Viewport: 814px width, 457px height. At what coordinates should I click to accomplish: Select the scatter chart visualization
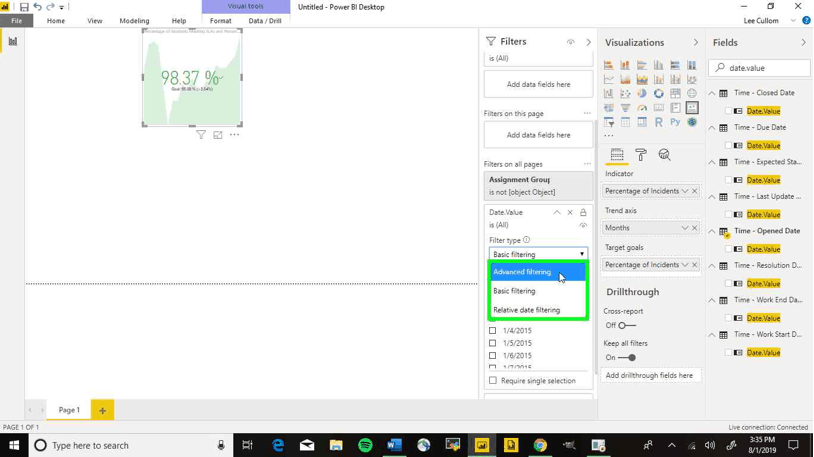626,93
